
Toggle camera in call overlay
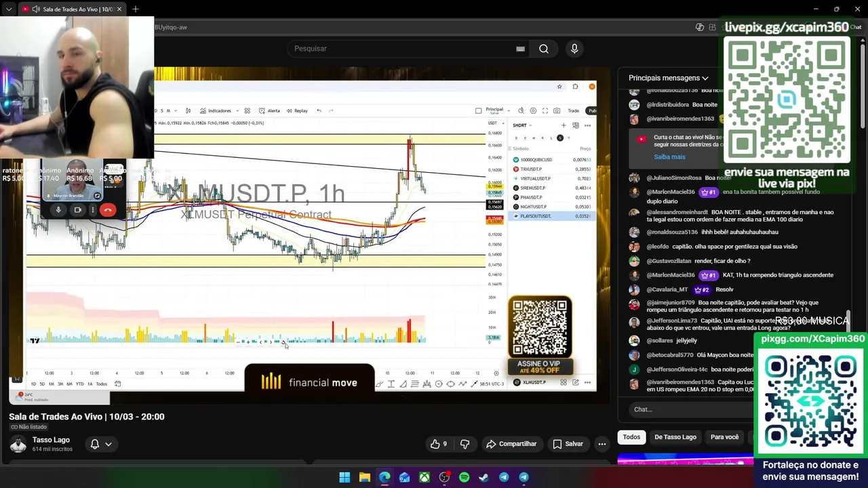(77, 210)
